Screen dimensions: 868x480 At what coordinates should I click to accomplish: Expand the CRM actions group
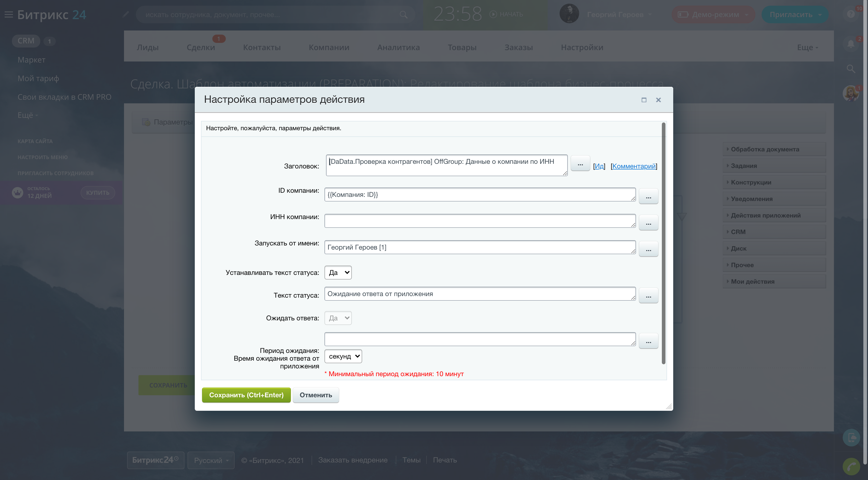738,232
